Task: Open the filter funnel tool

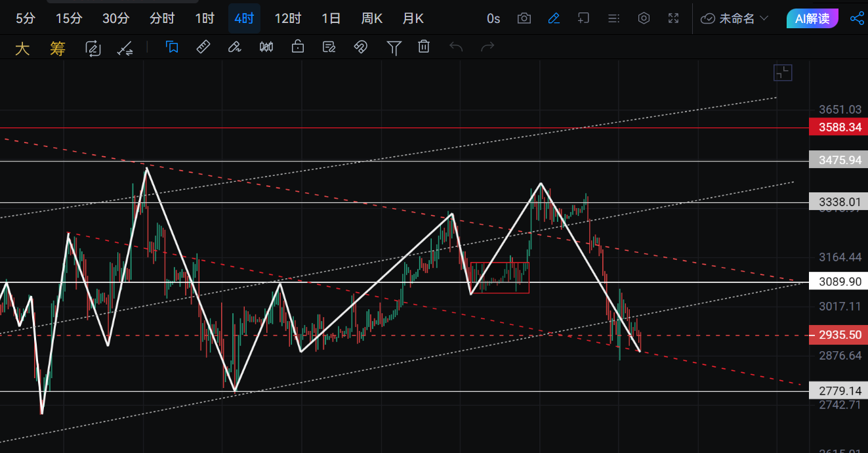Action: click(x=394, y=47)
